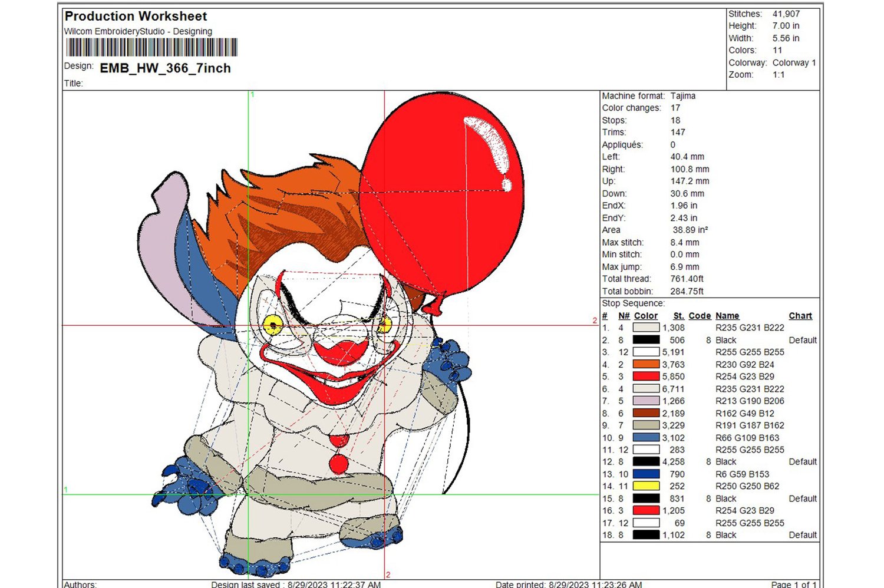Click the 'Color' column header
This screenshot has width=884, height=588.
click(646, 316)
